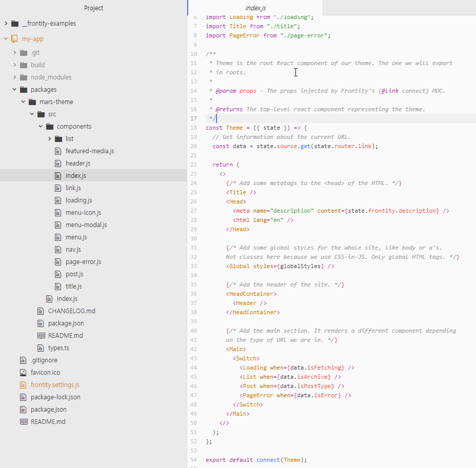
Task: Click the <Loading when={data.isFetching} /> line
Action: pos(297,368)
